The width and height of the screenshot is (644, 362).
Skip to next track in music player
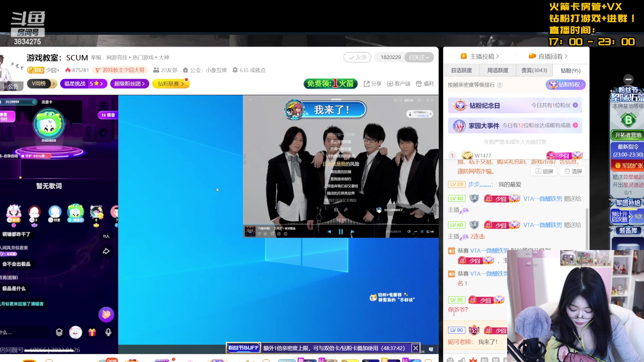pyautogui.click(x=352, y=232)
